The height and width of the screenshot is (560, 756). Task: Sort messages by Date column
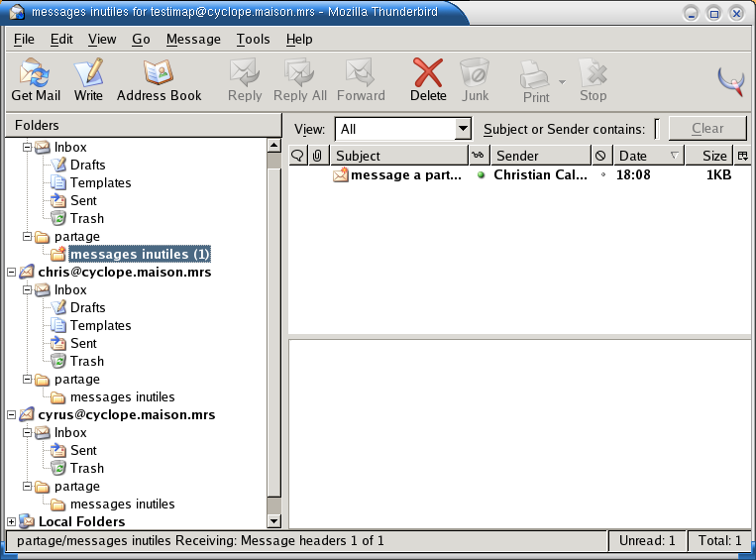pyautogui.click(x=648, y=156)
